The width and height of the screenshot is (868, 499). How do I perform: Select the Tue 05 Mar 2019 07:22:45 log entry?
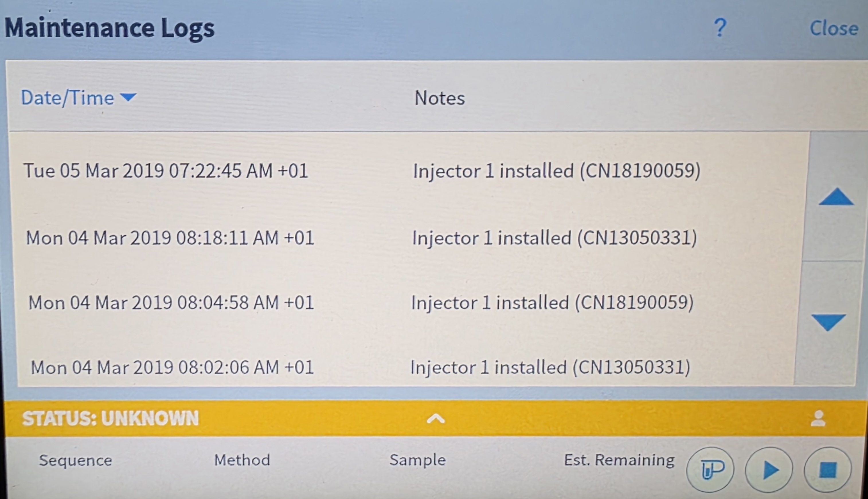point(166,171)
